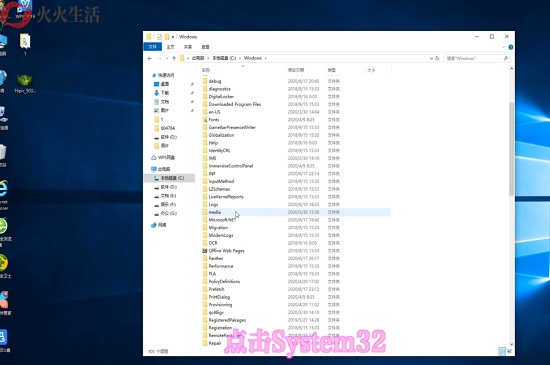Click the search magnifier icon
550x365 pixels.
[505, 58]
